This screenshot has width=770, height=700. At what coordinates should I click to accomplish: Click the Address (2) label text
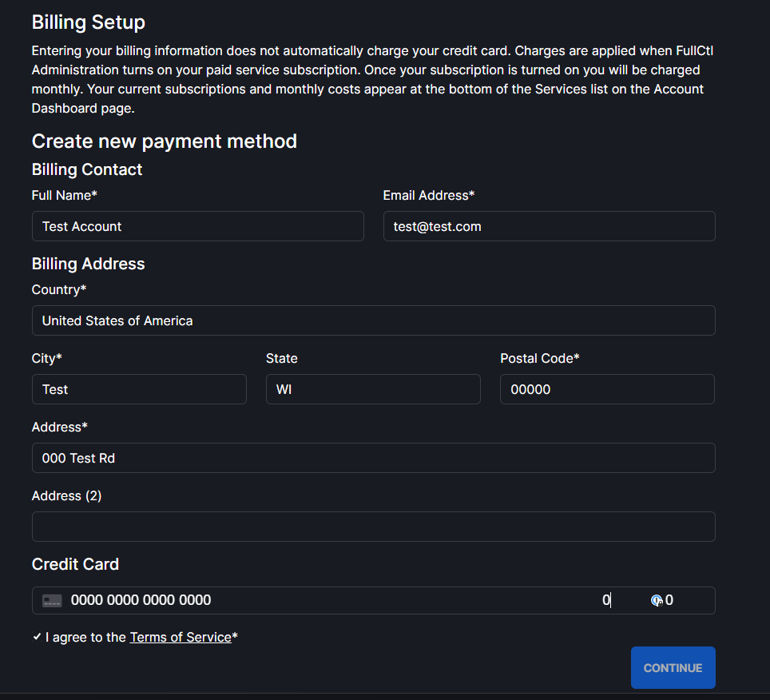[66, 495]
